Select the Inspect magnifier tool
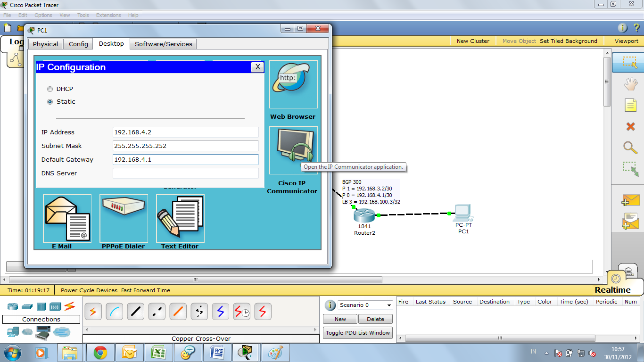Image resolution: width=644 pixels, height=362 pixels. click(x=630, y=147)
